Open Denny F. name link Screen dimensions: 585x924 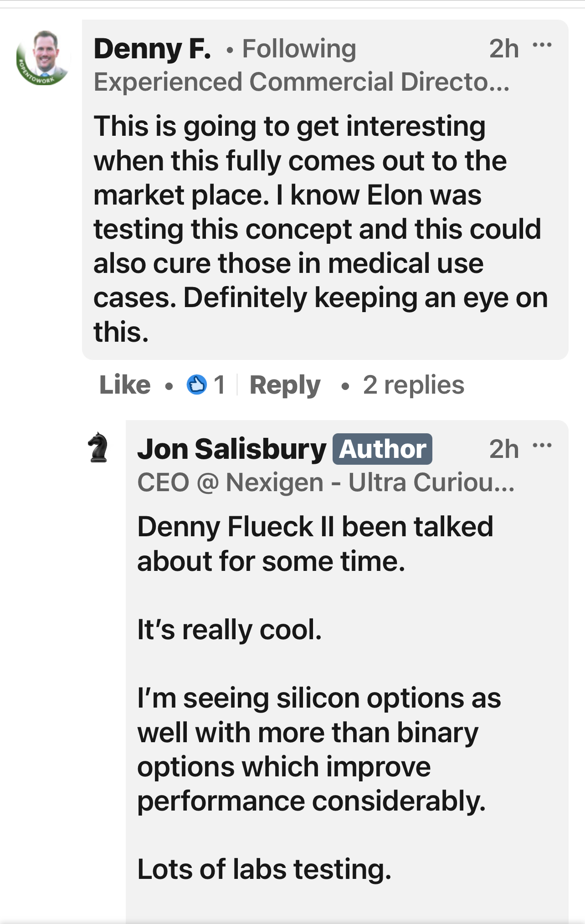152,49
